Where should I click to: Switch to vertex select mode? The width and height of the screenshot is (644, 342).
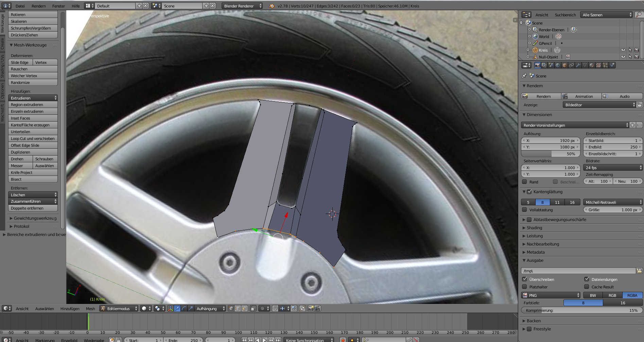pyautogui.click(x=231, y=308)
